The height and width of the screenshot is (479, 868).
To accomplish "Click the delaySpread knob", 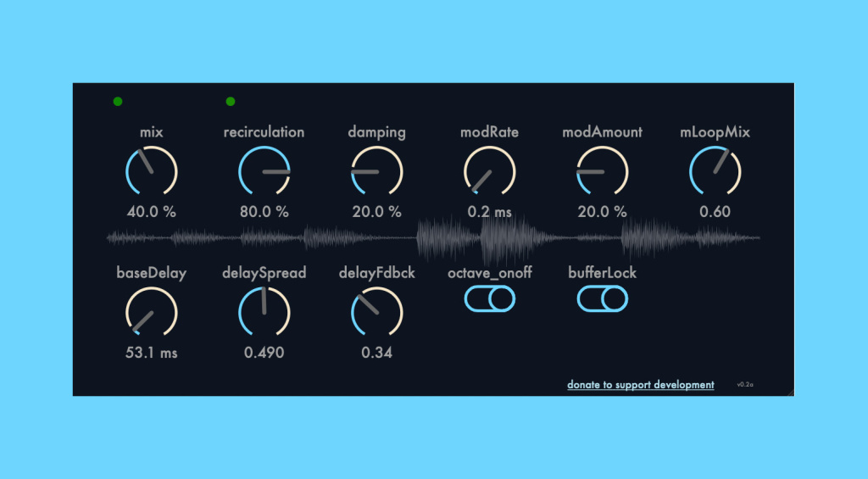I will click(264, 312).
